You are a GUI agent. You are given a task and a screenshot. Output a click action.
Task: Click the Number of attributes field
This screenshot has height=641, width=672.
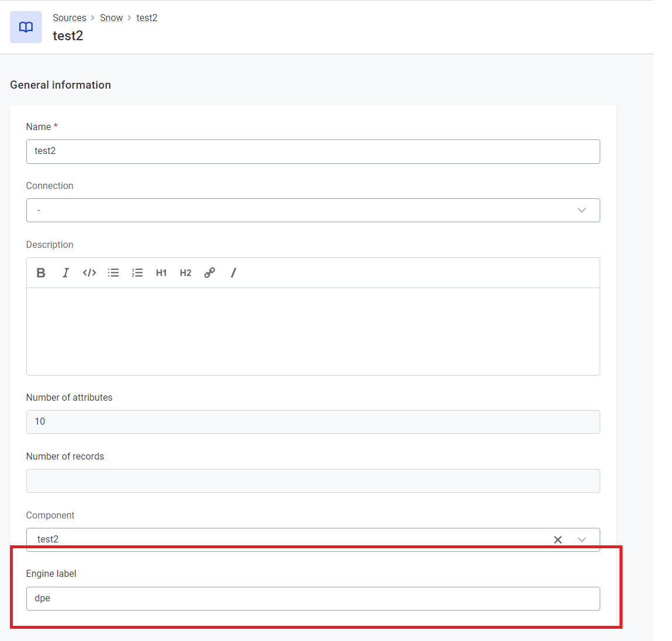click(x=313, y=422)
